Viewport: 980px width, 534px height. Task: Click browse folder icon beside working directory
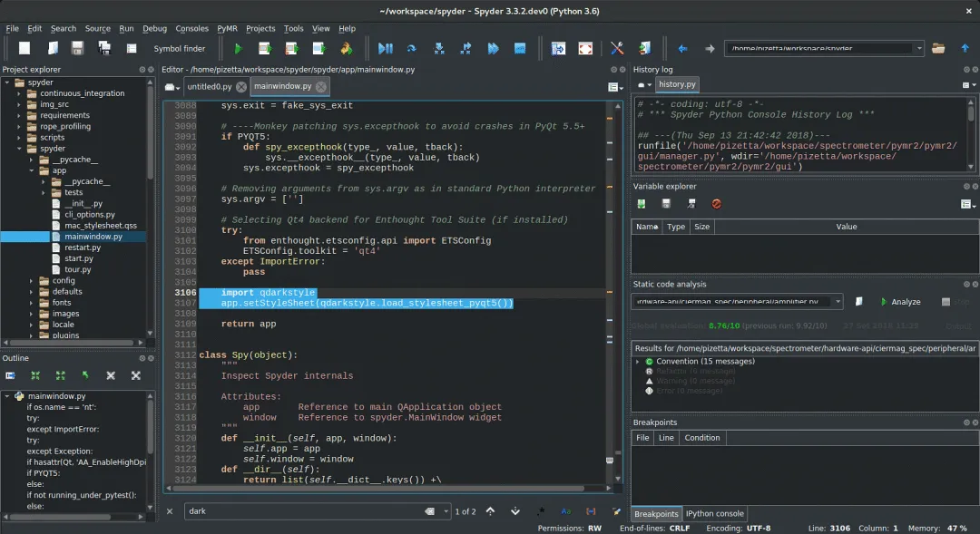tap(938, 49)
